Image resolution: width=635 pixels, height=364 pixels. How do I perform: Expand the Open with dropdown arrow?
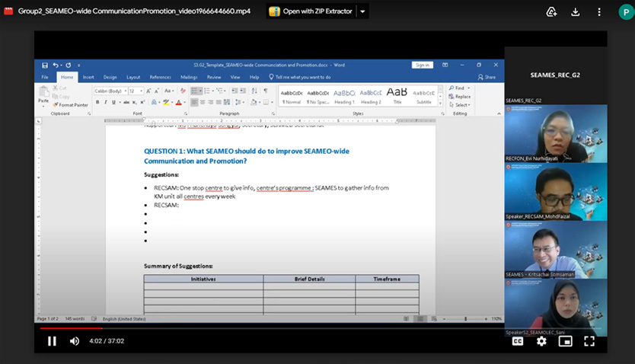click(x=362, y=11)
